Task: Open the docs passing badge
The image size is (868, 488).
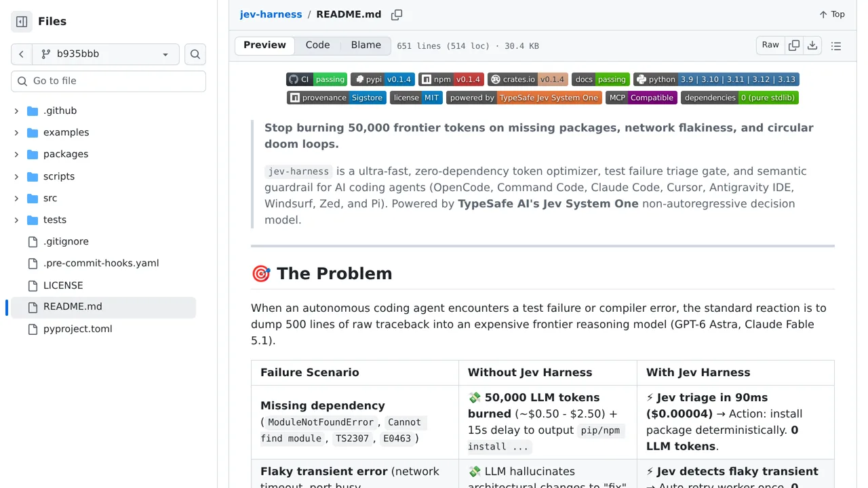Action: pyautogui.click(x=601, y=79)
